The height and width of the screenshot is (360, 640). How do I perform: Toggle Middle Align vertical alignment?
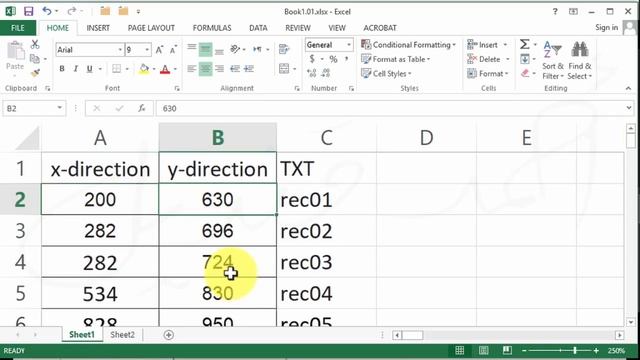[x=205, y=50]
